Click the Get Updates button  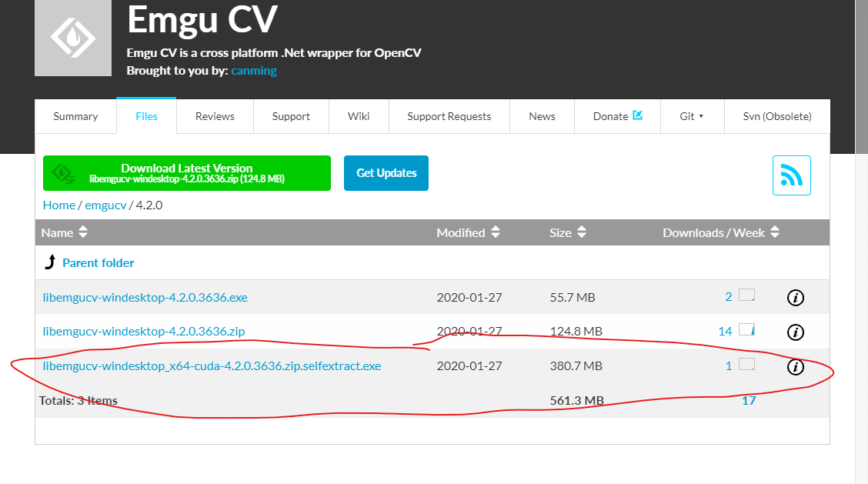[386, 173]
